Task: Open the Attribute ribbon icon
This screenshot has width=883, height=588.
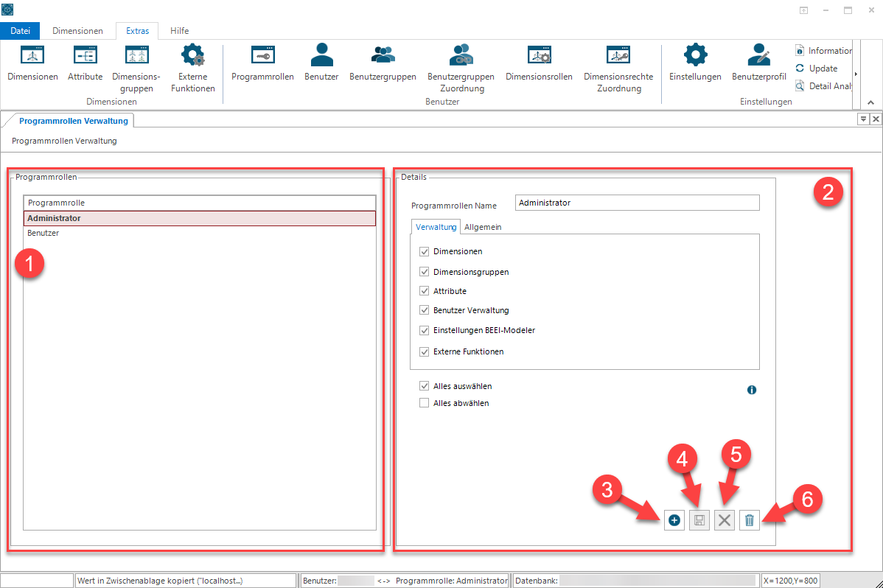Action: click(x=85, y=63)
